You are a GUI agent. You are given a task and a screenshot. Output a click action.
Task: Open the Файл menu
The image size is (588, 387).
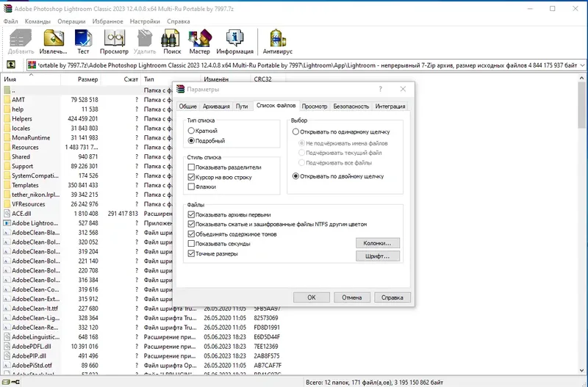coord(10,21)
